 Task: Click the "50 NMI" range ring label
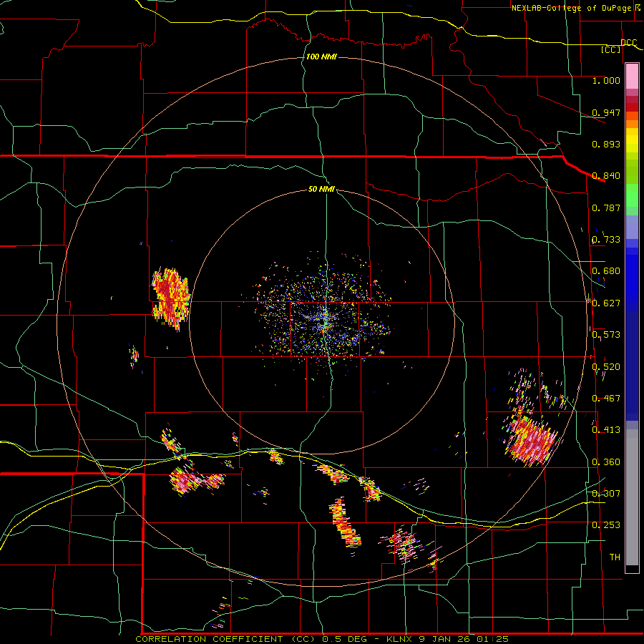coord(321,189)
